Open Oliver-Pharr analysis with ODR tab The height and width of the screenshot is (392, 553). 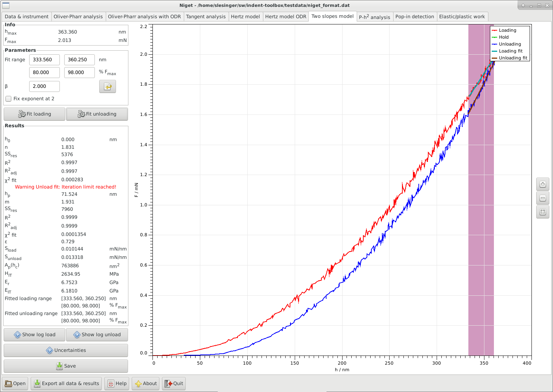(x=144, y=17)
